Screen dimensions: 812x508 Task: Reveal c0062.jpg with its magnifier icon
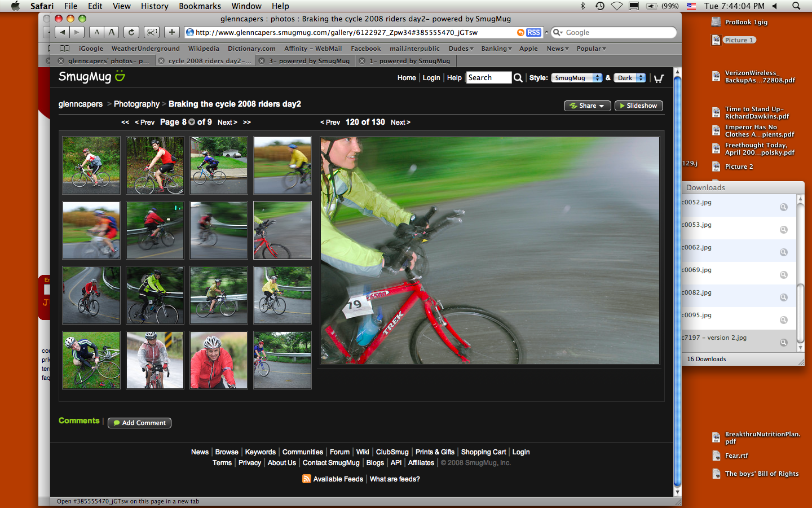pyautogui.click(x=783, y=252)
